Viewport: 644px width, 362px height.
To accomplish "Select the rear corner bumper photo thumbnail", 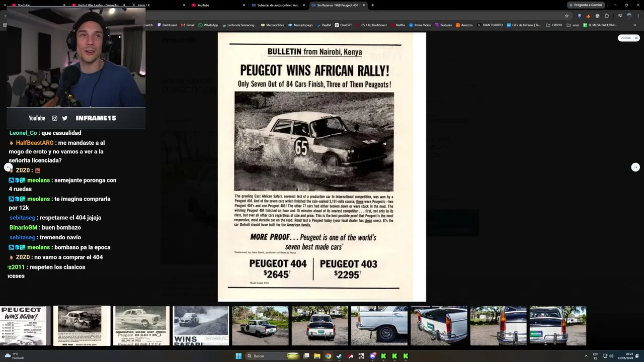I will point(439,326).
